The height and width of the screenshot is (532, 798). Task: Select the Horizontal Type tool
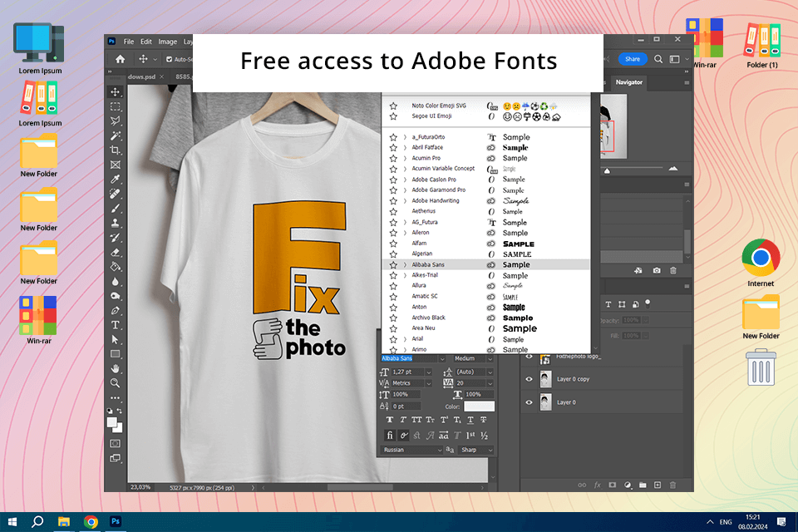pyautogui.click(x=116, y=325)
